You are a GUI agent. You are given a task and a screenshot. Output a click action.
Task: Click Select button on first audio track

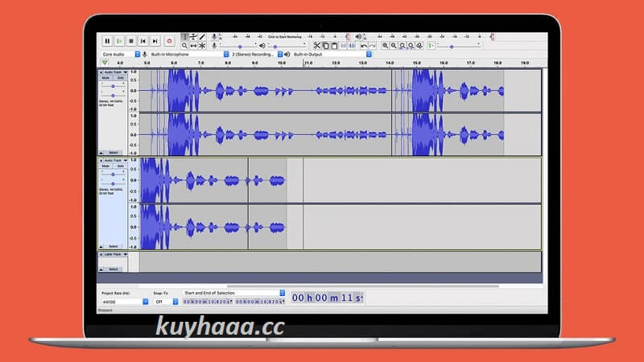click(114, 153)
